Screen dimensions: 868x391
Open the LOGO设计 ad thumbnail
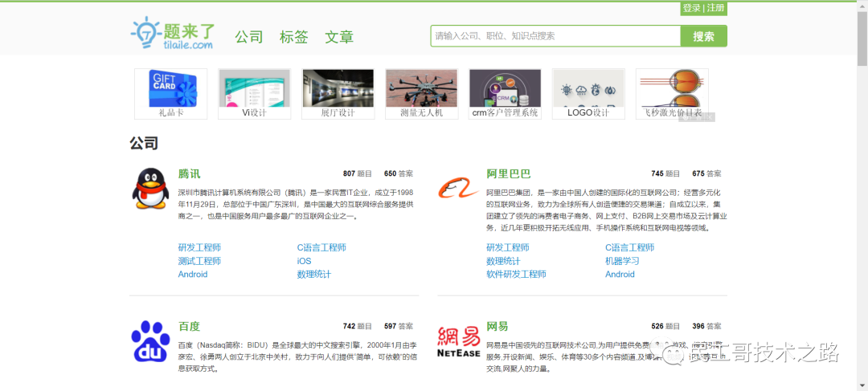coord(588,94)
